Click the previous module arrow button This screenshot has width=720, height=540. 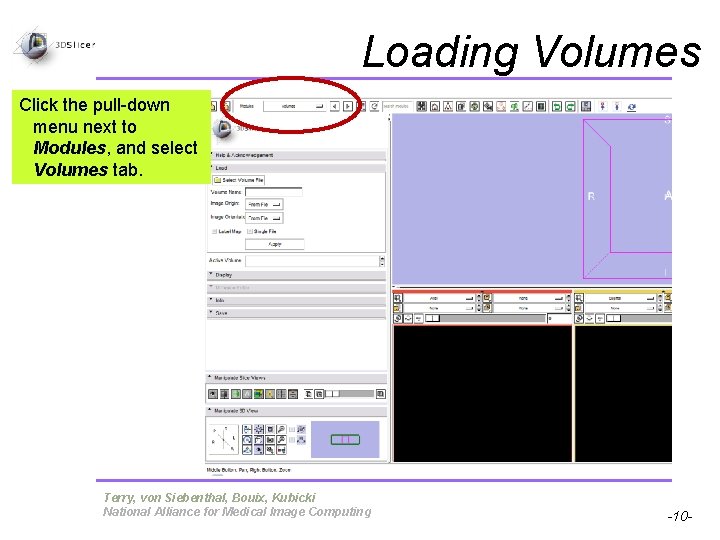335,107
